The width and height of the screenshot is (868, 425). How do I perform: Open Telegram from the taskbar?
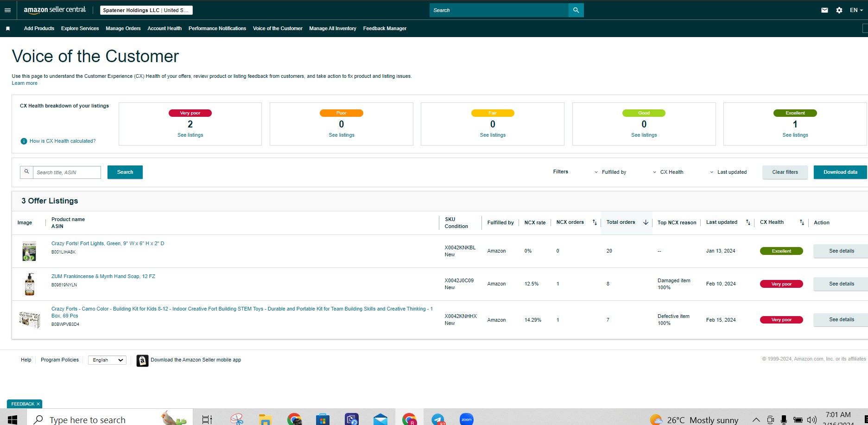[x=438, y=419]
